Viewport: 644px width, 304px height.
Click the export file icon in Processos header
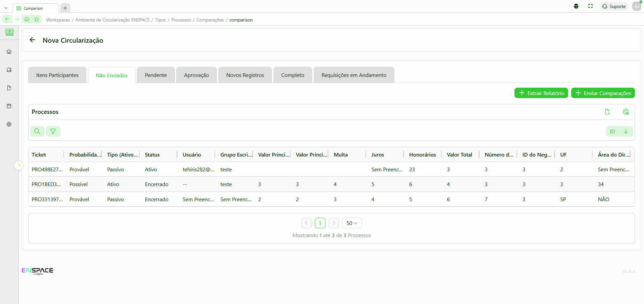[607, 112]
